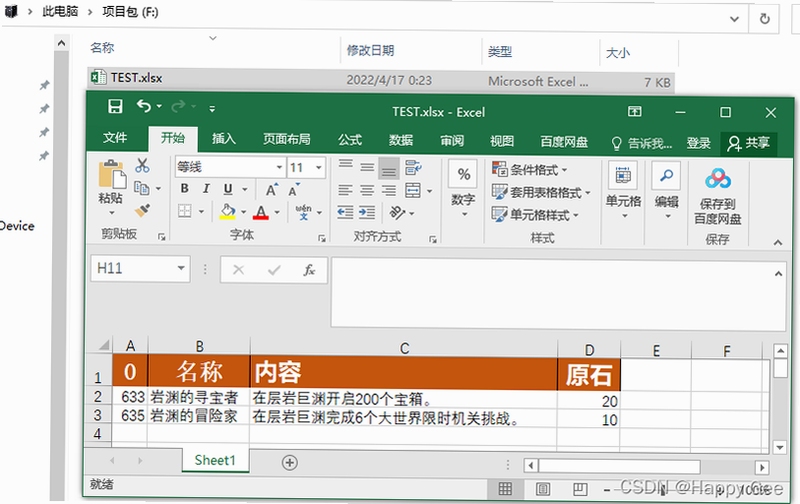
Task: Toggle Italic formatting
Action: pos(206,189)
